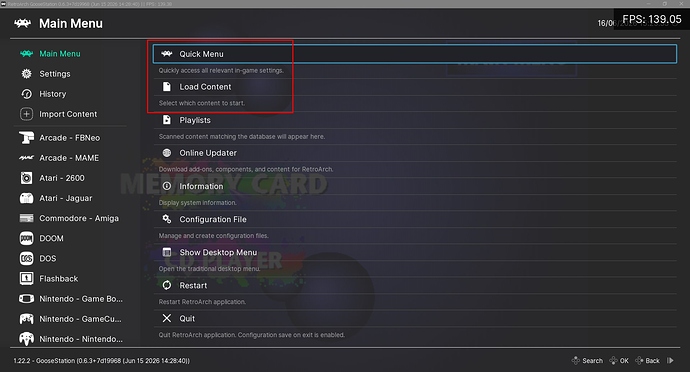Click the Playlists document icon

(x=167, y=120)
